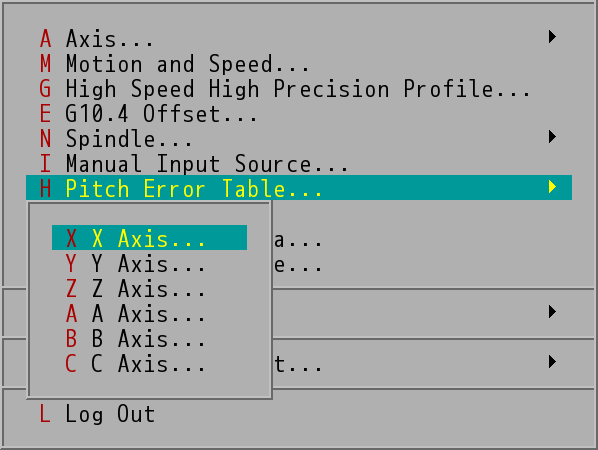Image resolution: width=598 pixels, height=450 pixels.
Task: Expand arrow beside Spindle entry
Action: click(552, 137)
